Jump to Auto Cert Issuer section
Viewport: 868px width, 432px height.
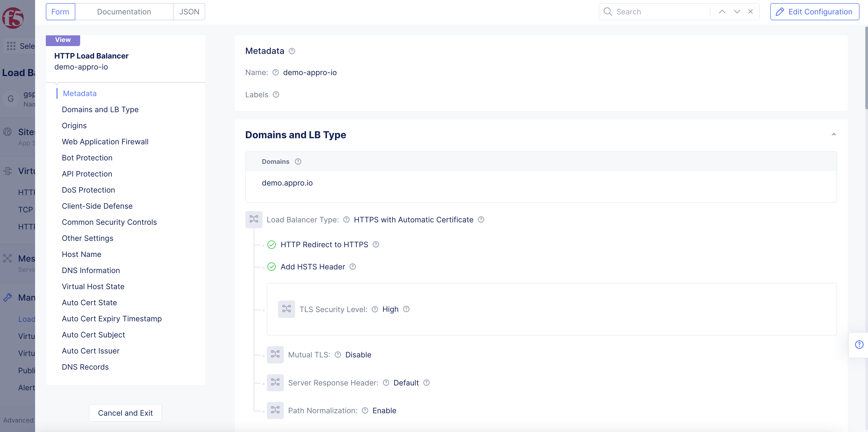point(91,351)
